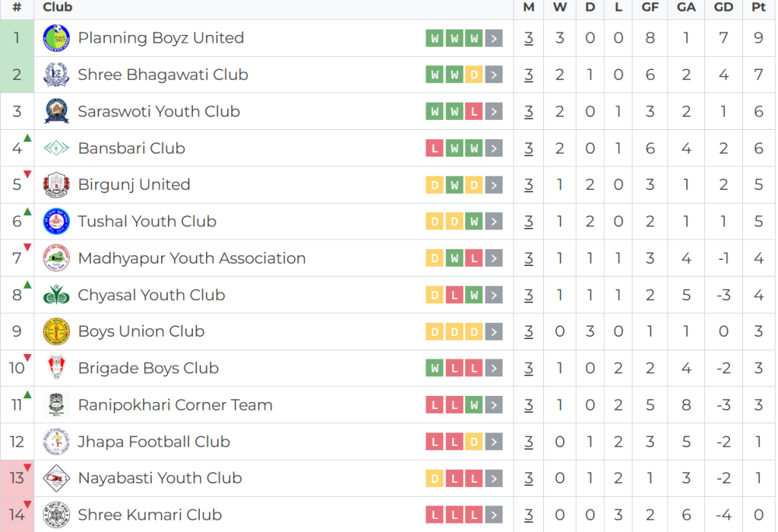Expand form arrow for Shree Kumari Club
Viewport: 778px width, 532px height.
tap(494, 515)
